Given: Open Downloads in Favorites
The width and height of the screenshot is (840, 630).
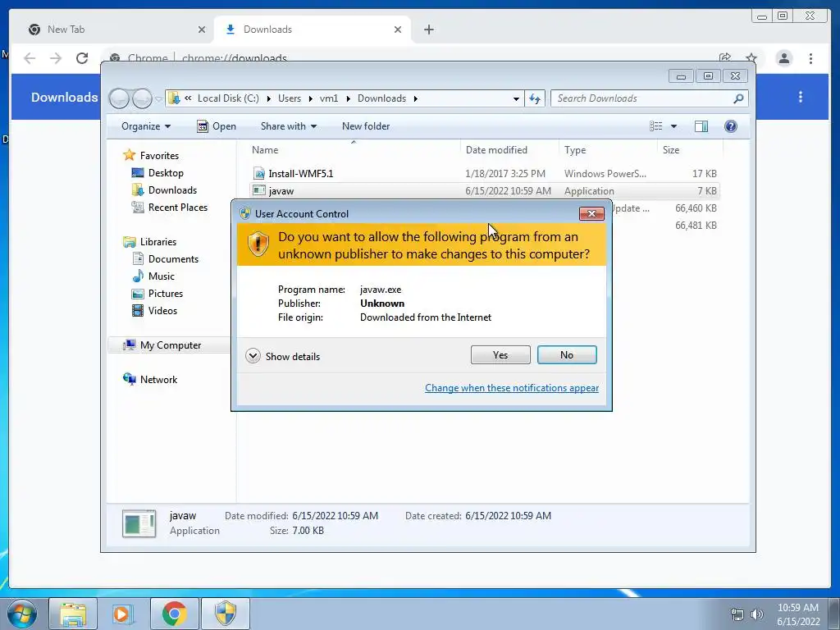Looking at the screenshot, I should 172,190.
